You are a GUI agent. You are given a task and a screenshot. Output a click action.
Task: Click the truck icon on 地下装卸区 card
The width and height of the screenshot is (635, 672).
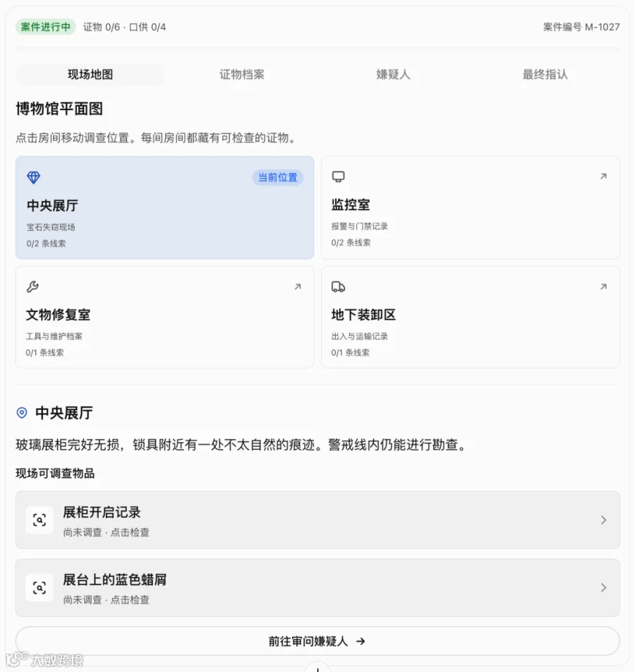click(x=338, y=287)
